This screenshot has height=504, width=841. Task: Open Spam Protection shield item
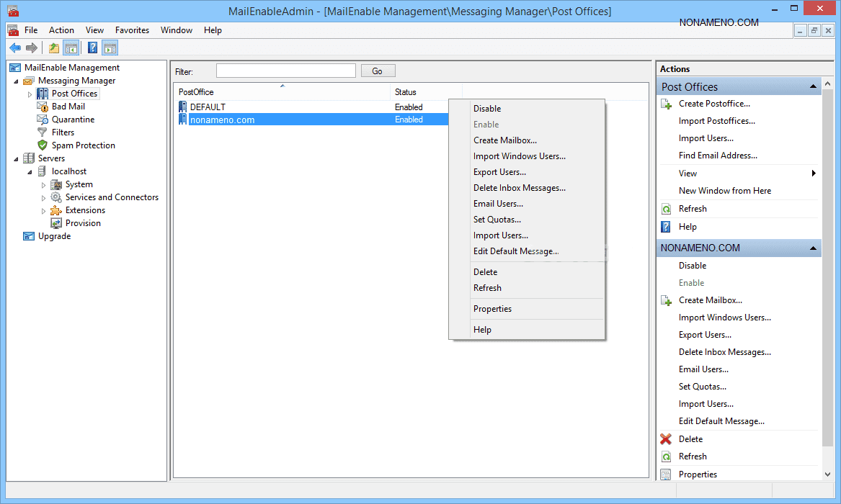pyautogui.click(x=83, y=145)
